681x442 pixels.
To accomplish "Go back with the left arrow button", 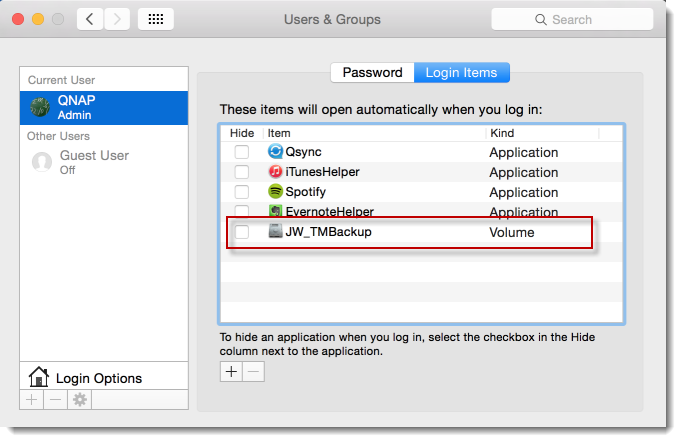I will click(x=91, y=19).
